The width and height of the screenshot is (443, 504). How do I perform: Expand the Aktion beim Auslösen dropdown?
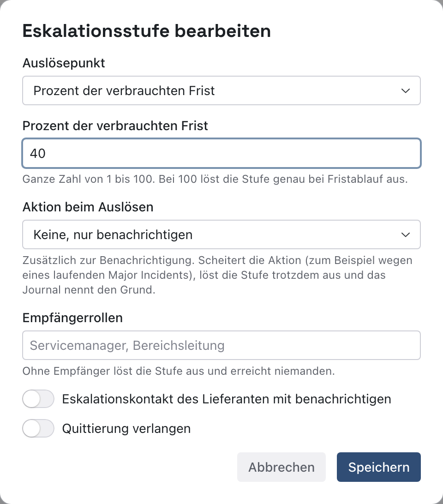(221, 234)
